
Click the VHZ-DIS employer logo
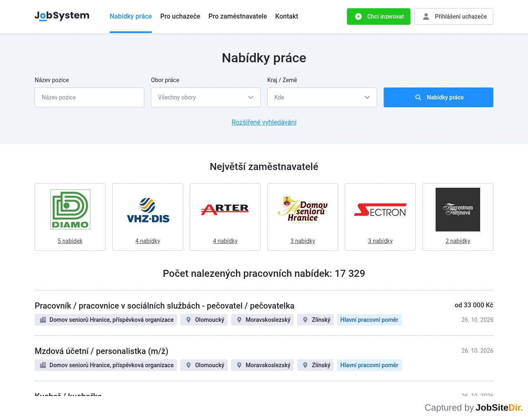point(148,210)
